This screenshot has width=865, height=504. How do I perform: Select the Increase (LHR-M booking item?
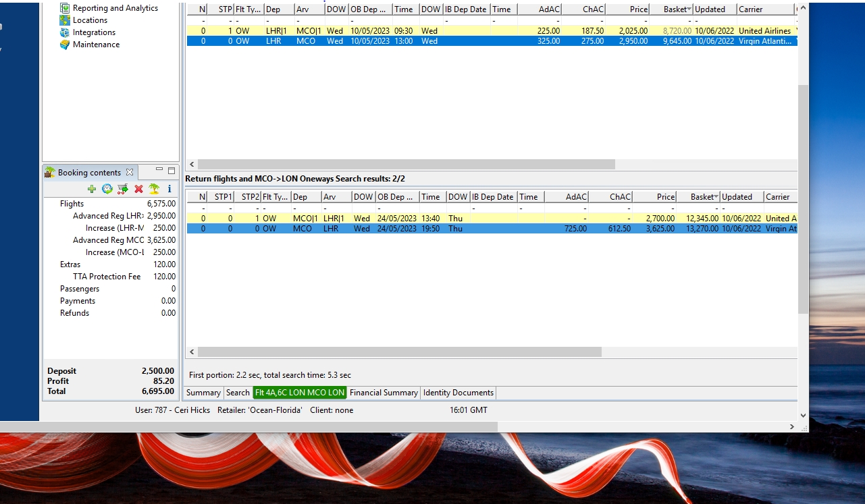[111, 228]
